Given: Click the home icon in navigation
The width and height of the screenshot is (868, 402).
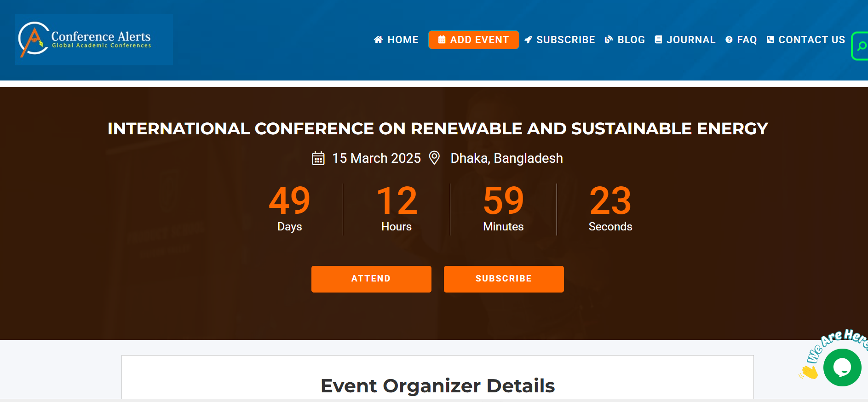Looking at the screenshot, I should 378,40.
